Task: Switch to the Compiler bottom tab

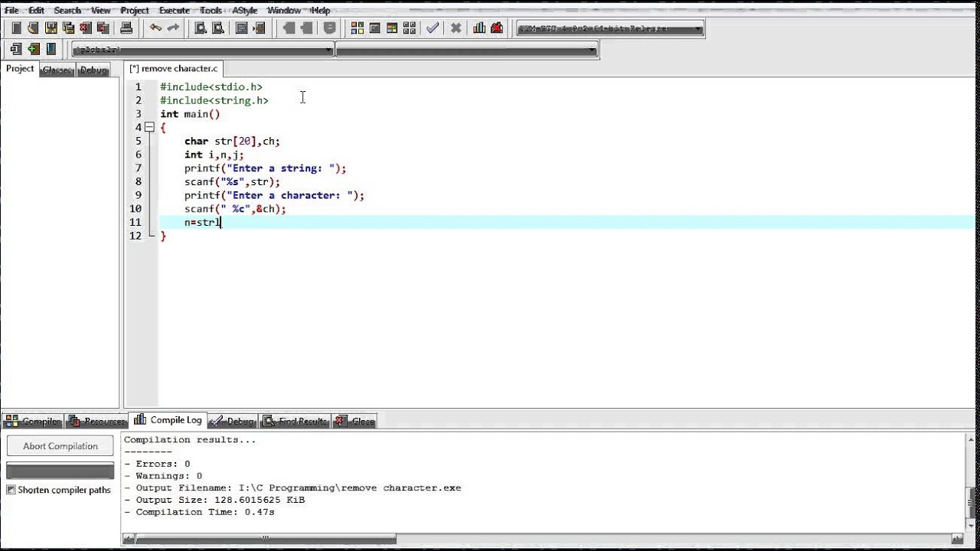Action: coord(33,422)
